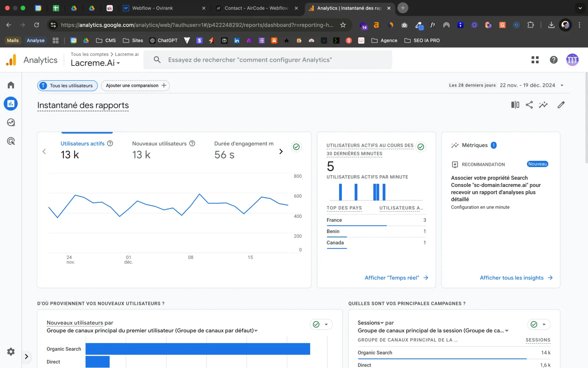
Task: Switch to Webflow - Ovirank browser tab
Action: 165,8
